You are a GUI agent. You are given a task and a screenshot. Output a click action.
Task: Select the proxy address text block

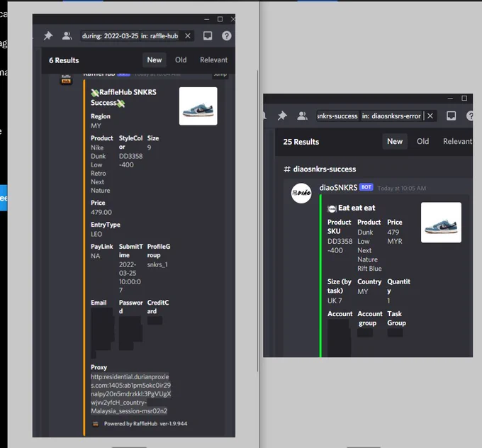click(130, 394)
